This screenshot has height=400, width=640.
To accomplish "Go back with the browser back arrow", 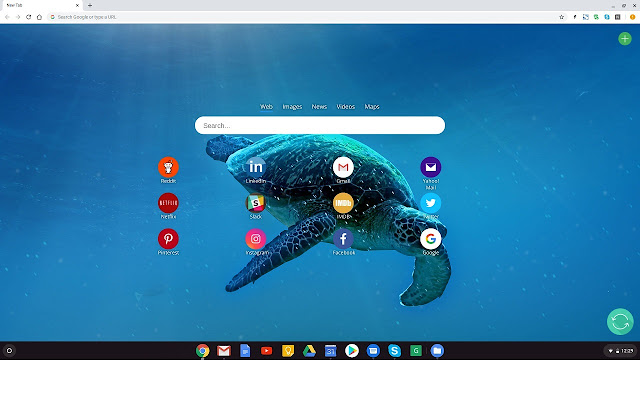I will click(x=7, y=17).
